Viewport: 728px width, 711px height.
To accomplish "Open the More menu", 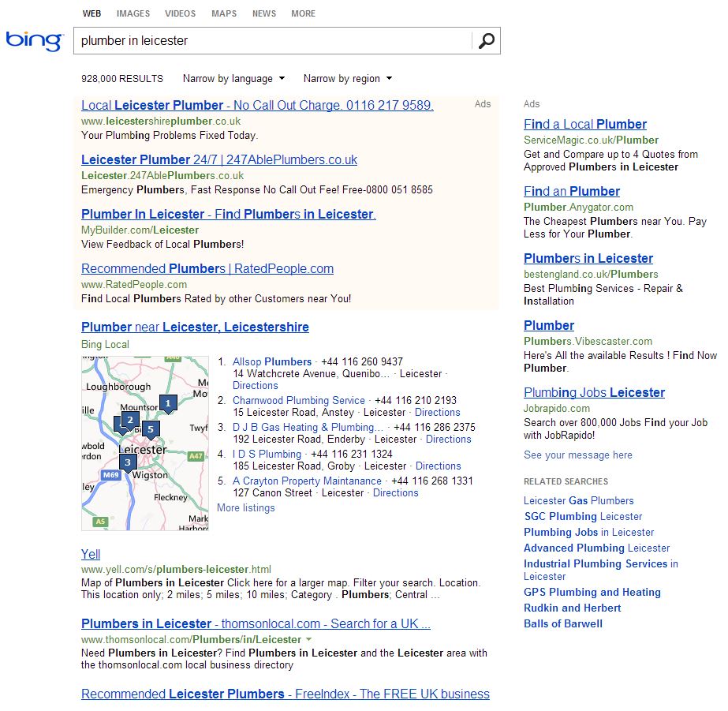I will (303, 13).
